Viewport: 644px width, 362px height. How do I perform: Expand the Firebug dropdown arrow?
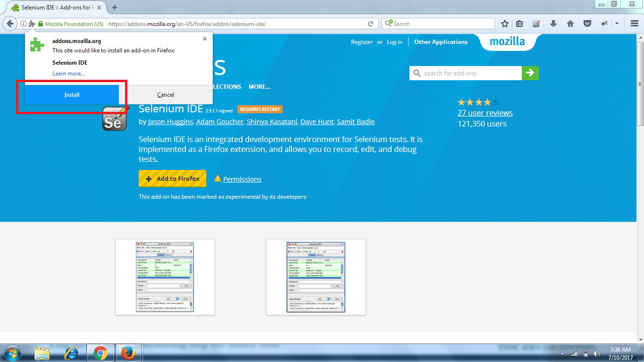[617, 24]
